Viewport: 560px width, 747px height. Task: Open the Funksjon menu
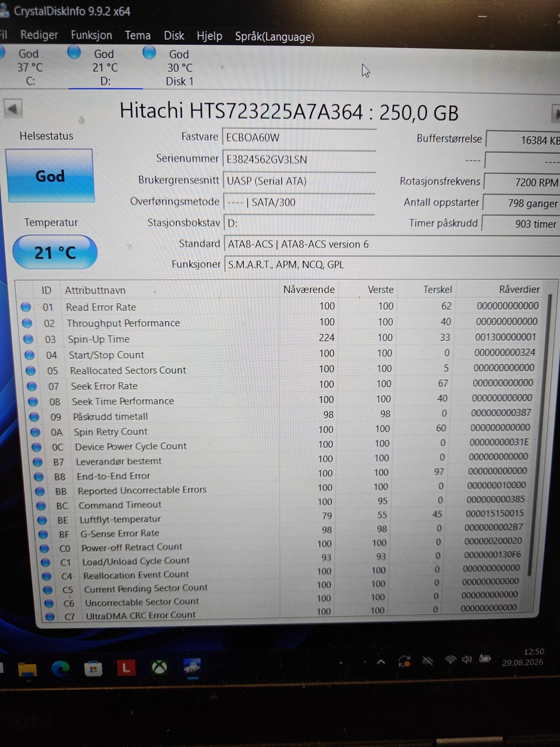92,35
